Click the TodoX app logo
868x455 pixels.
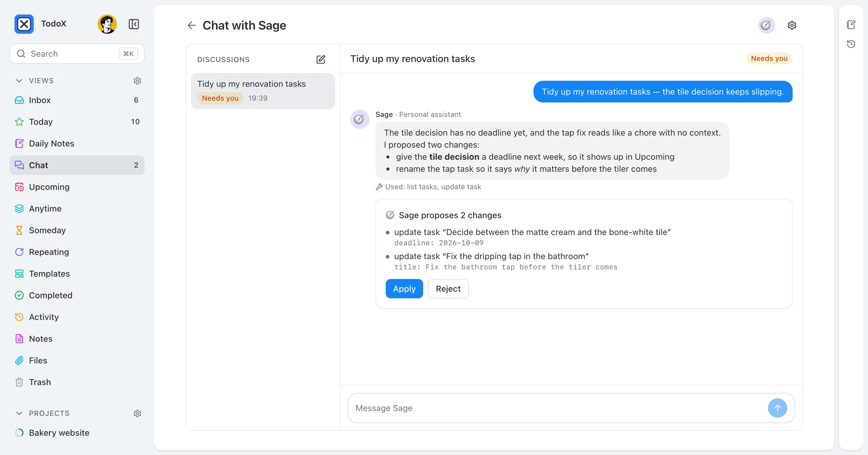click(24, 24)
